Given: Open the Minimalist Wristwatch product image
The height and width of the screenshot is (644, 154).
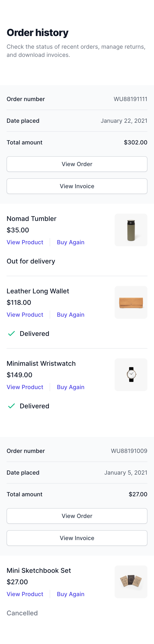Looking at the screenshot, I should (x=131, y=375).
